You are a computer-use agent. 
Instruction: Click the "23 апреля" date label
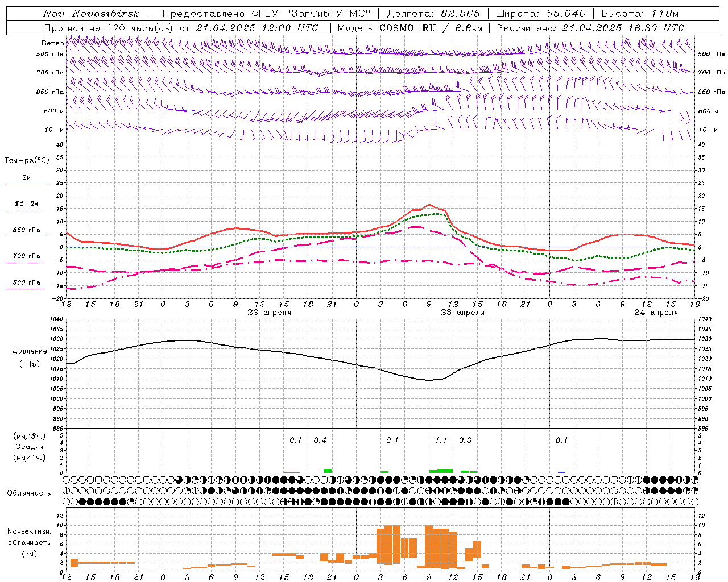point(463,313)
